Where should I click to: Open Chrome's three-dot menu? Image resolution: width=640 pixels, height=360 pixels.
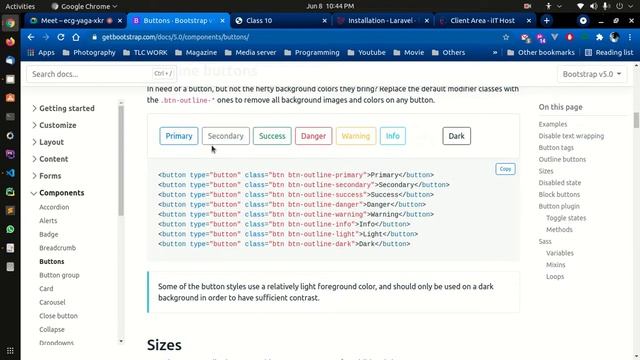click(630, 37)
